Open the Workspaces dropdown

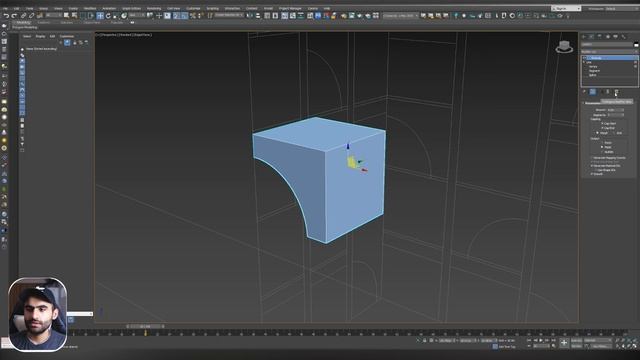(621, 9)
